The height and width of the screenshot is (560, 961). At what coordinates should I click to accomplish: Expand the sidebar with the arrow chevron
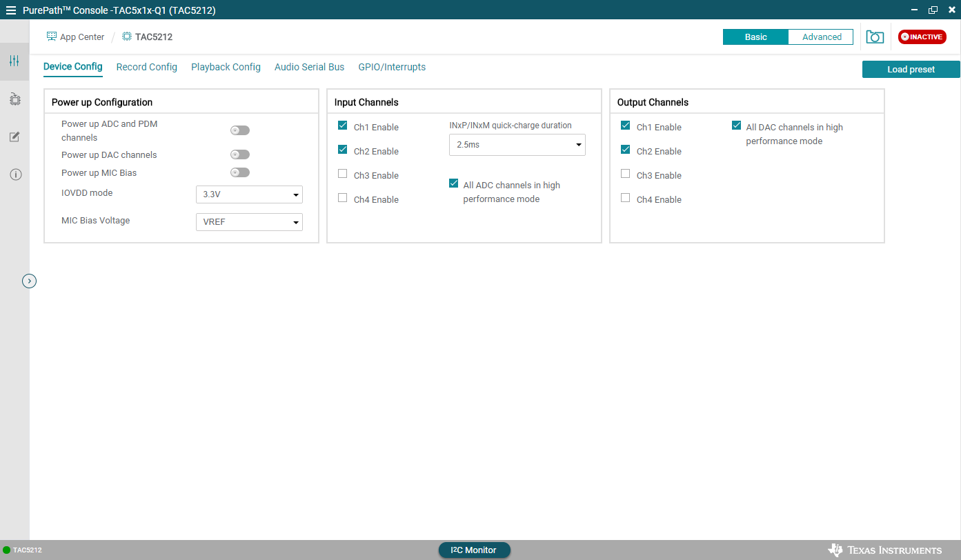[29, 281]
